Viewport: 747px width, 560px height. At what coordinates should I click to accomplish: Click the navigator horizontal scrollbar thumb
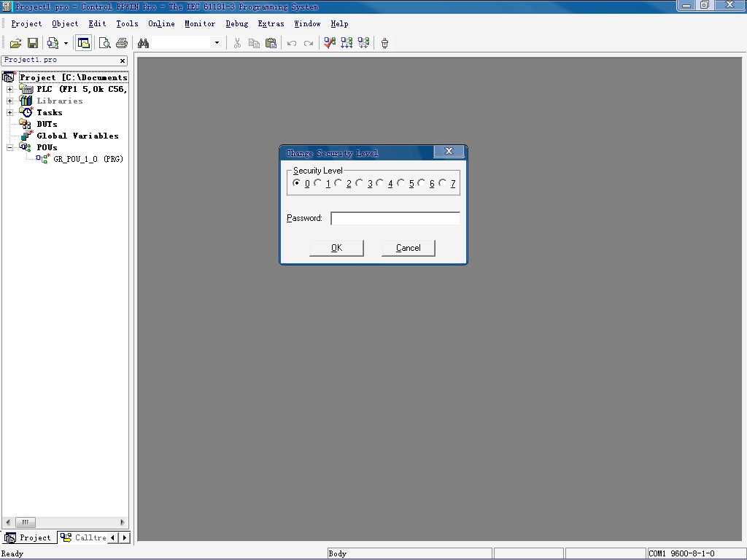point(24,522)
